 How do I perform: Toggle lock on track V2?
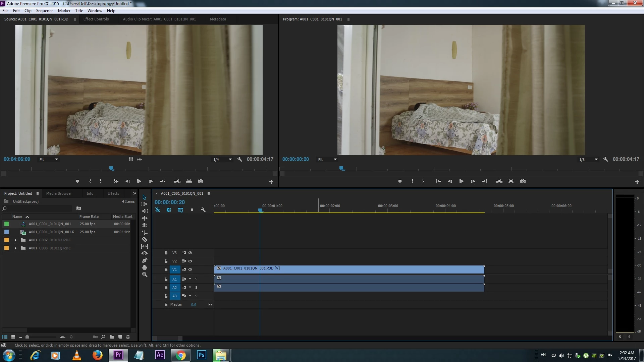[166, 261]
